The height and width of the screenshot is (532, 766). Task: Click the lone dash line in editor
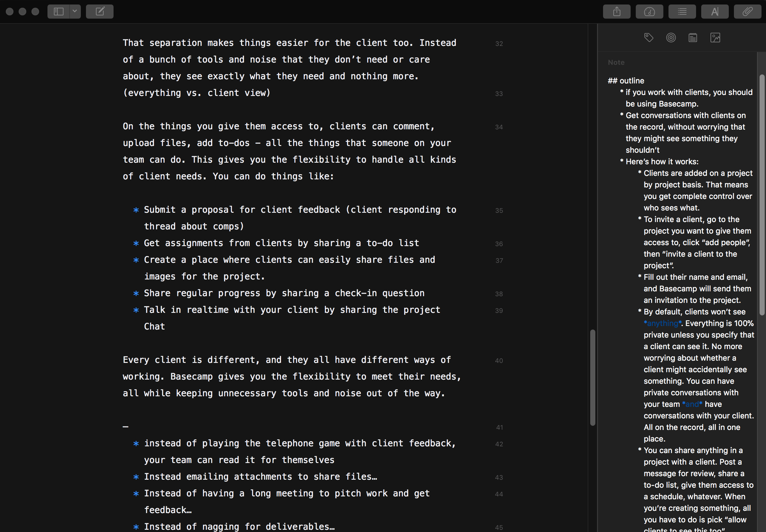pyautogui.click(x=126, y=427)
